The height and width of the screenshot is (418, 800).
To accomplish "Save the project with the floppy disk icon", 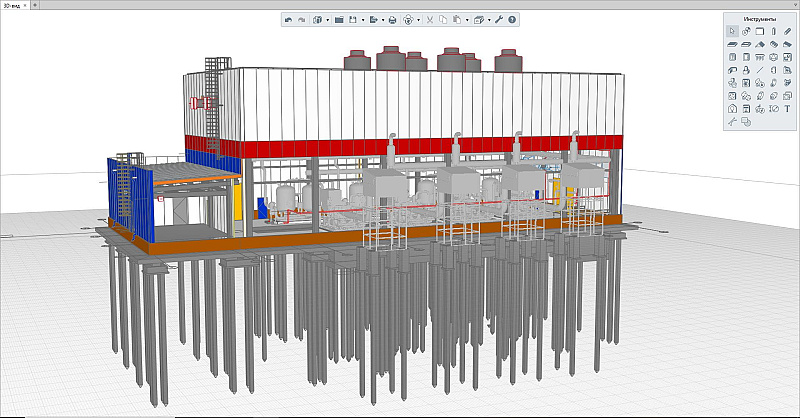I will [354, 19].
